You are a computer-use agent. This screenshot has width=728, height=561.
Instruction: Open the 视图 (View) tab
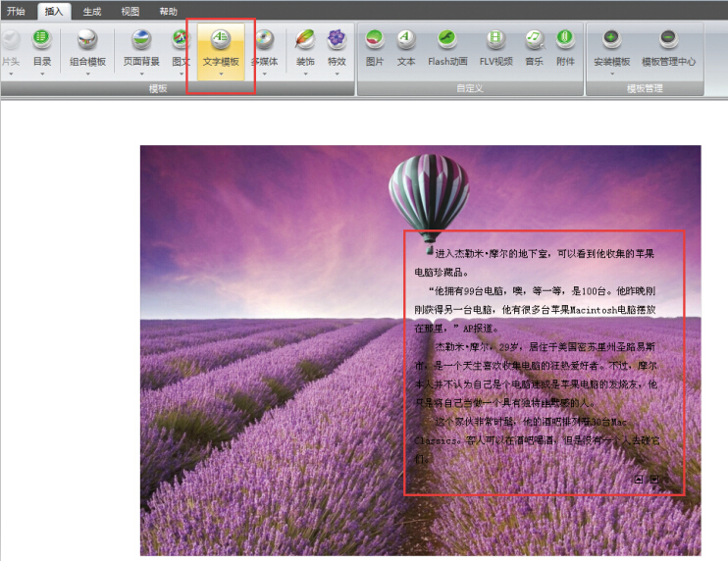pos(130,11)
